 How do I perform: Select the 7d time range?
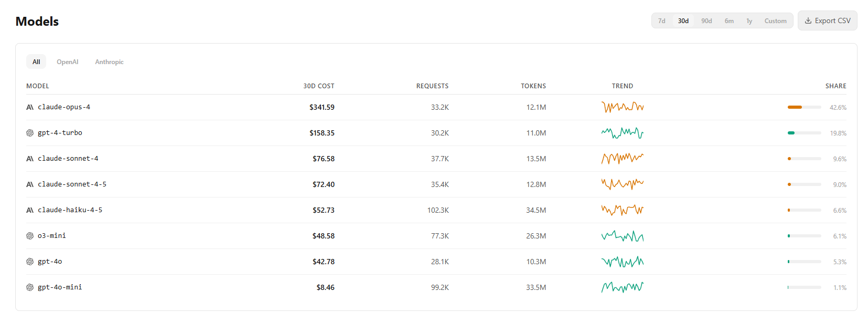(x=661, y=20)
